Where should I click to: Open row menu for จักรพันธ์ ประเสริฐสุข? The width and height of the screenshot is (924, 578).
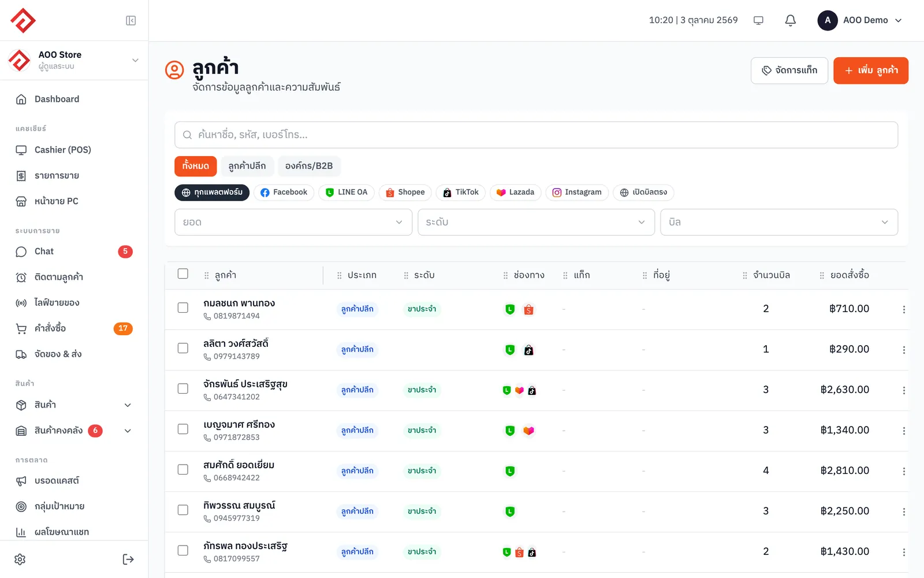[x=904, y=391]
